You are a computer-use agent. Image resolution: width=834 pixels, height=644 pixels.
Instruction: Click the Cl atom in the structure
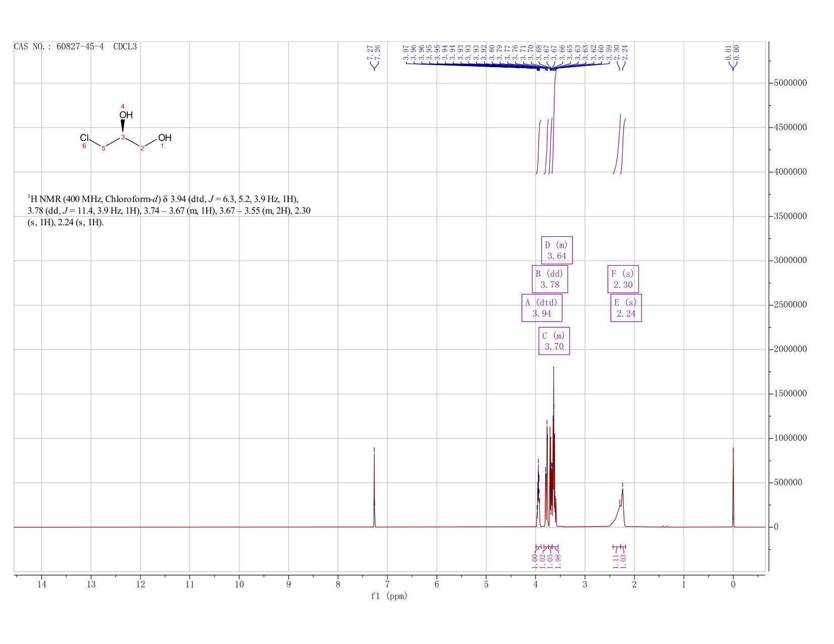(84, 138)
